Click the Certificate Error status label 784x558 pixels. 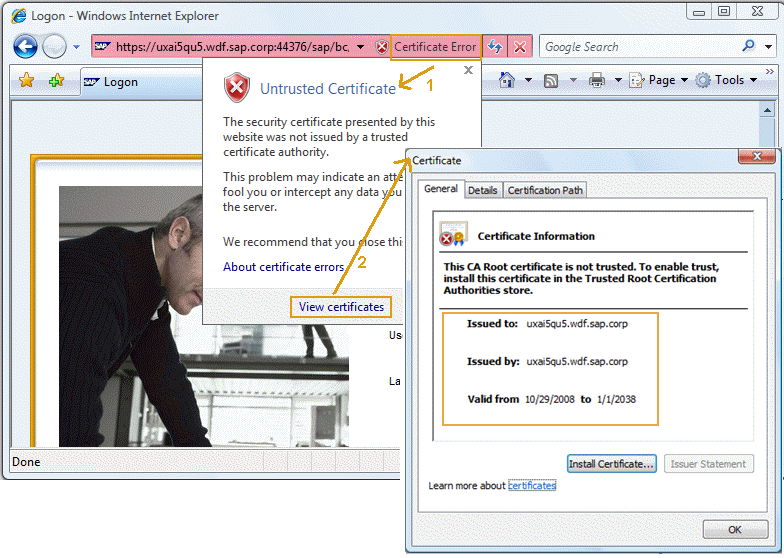435,47
